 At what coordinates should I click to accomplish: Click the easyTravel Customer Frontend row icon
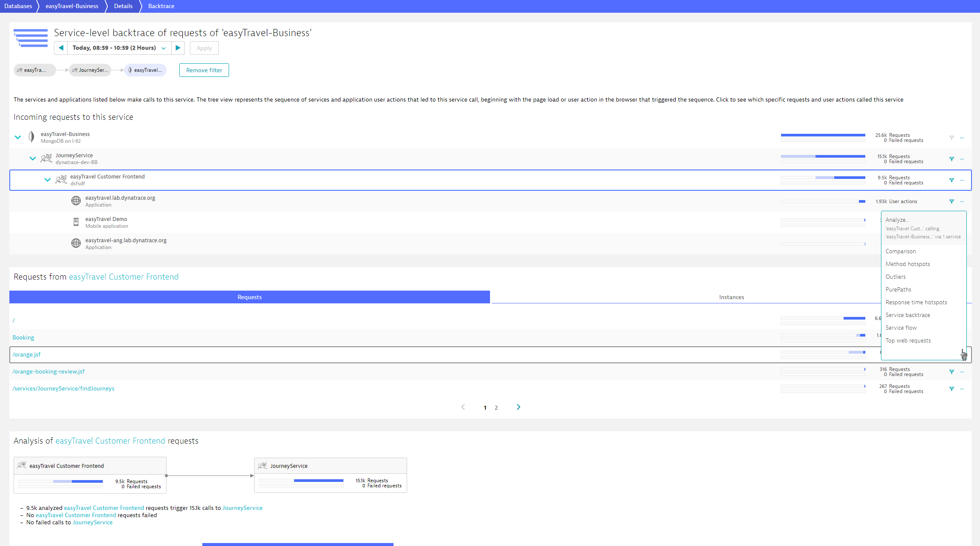pyautogui.click(x=61, y=180)
